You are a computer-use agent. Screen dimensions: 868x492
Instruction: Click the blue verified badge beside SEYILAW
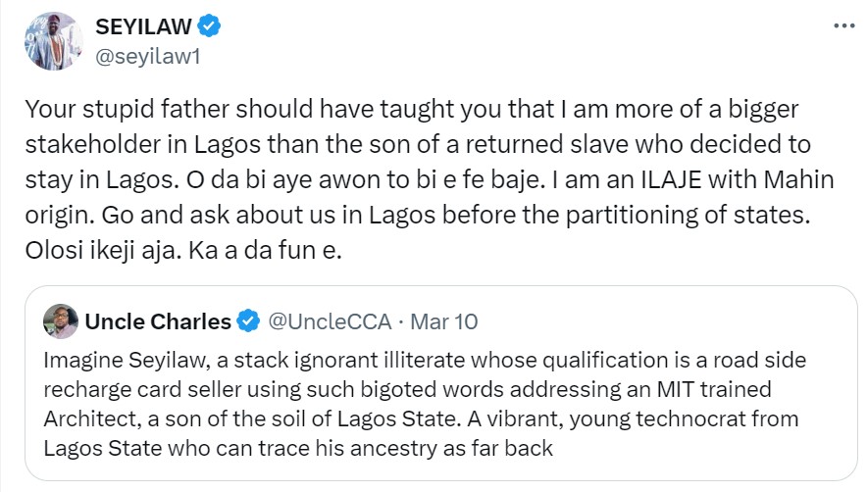pos(210,27)
